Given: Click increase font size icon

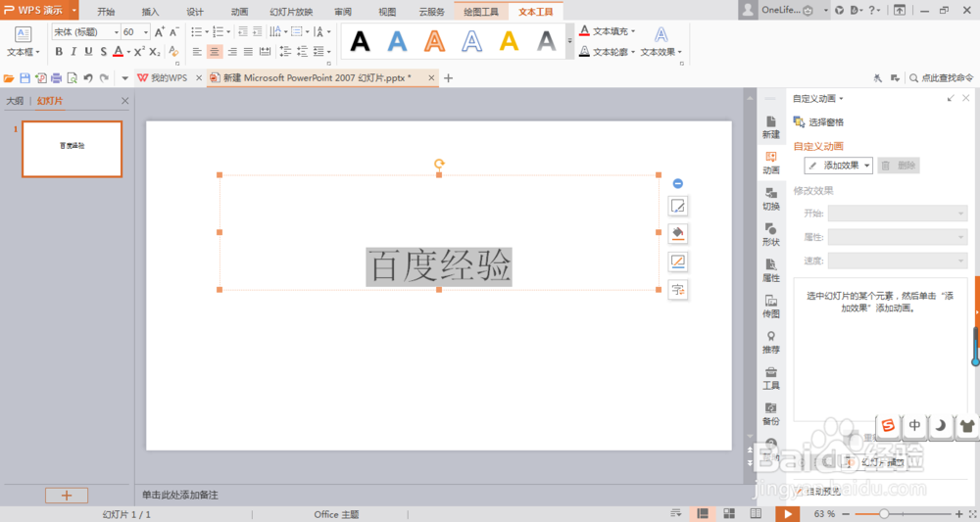Looking at the screenshot, I should [x=160, y=32].
